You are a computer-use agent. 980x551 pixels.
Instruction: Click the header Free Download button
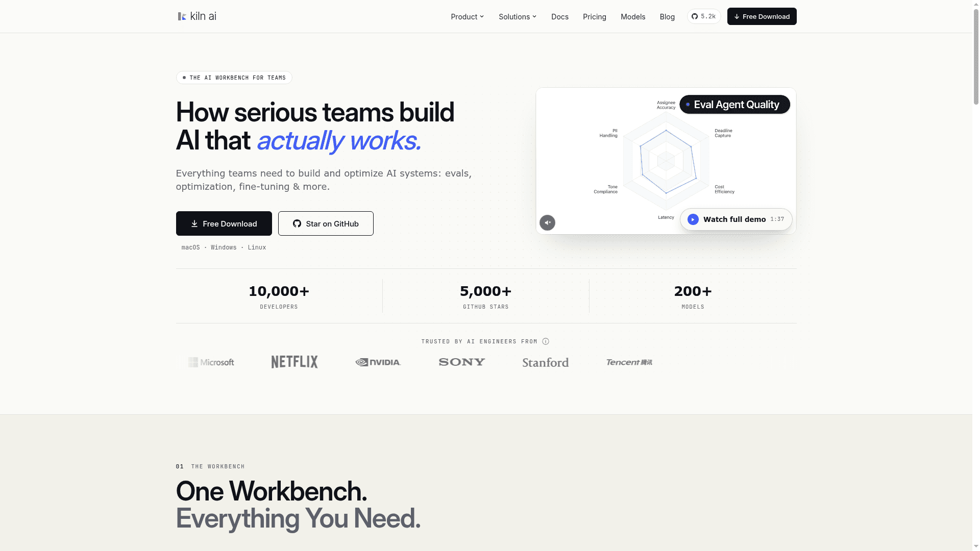762,16
